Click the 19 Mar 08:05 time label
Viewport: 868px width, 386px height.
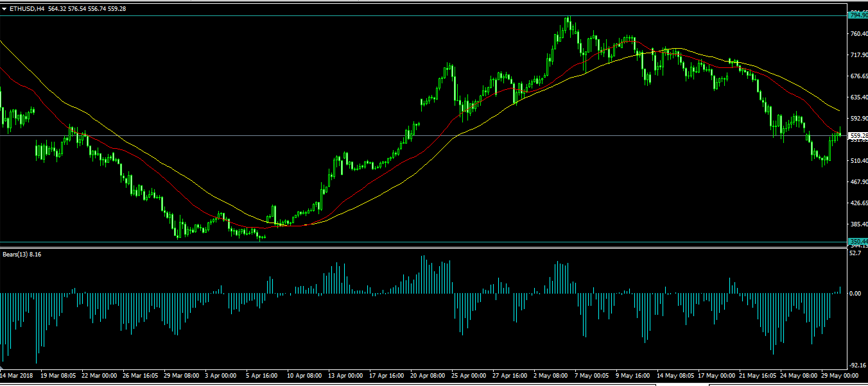58,375
